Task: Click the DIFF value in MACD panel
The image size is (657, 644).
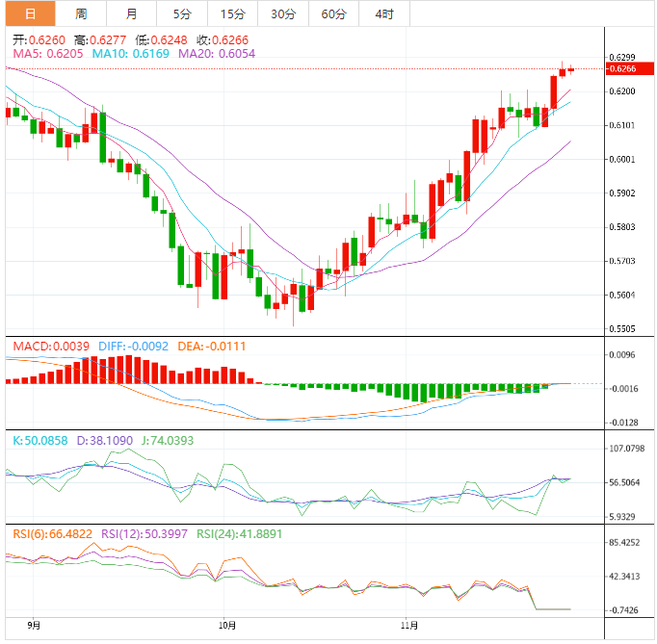Action: 130,345
